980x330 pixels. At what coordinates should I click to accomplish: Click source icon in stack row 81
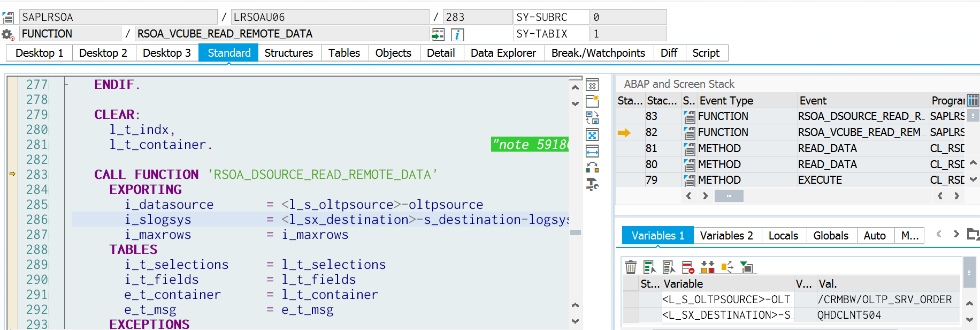click(x=690, y=148)
